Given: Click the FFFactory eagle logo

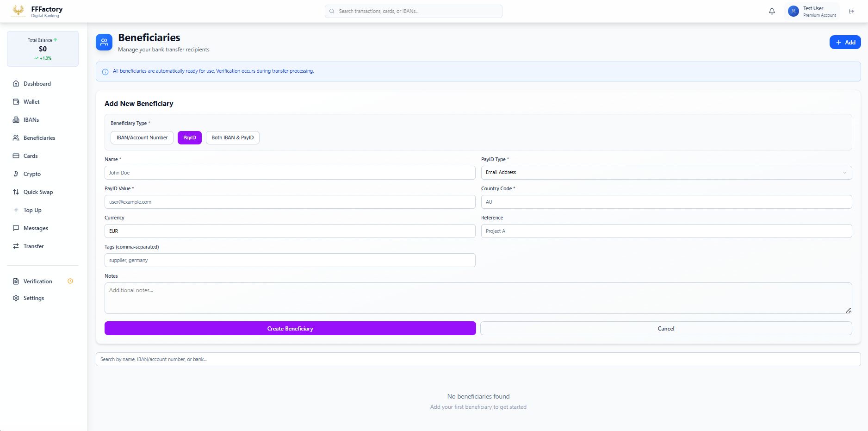Looking at the screenshot, I should tap(19, 11).
